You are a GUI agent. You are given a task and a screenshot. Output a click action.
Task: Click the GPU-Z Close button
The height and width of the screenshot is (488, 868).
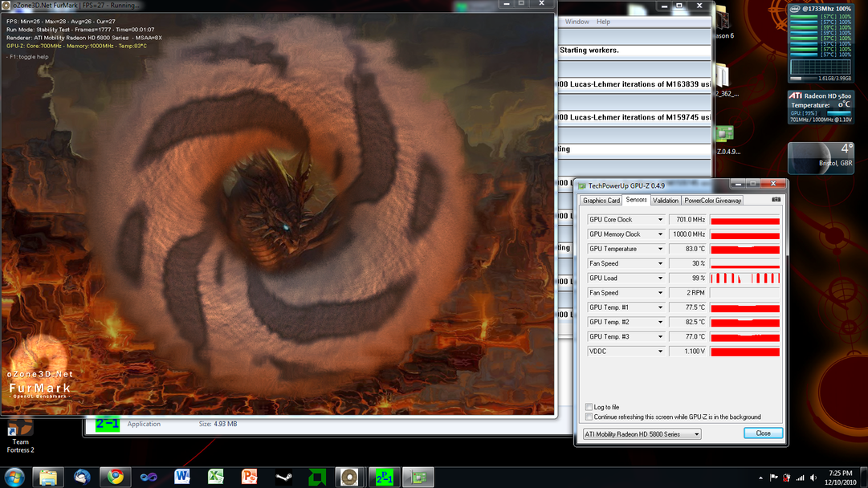coord(763,433)
